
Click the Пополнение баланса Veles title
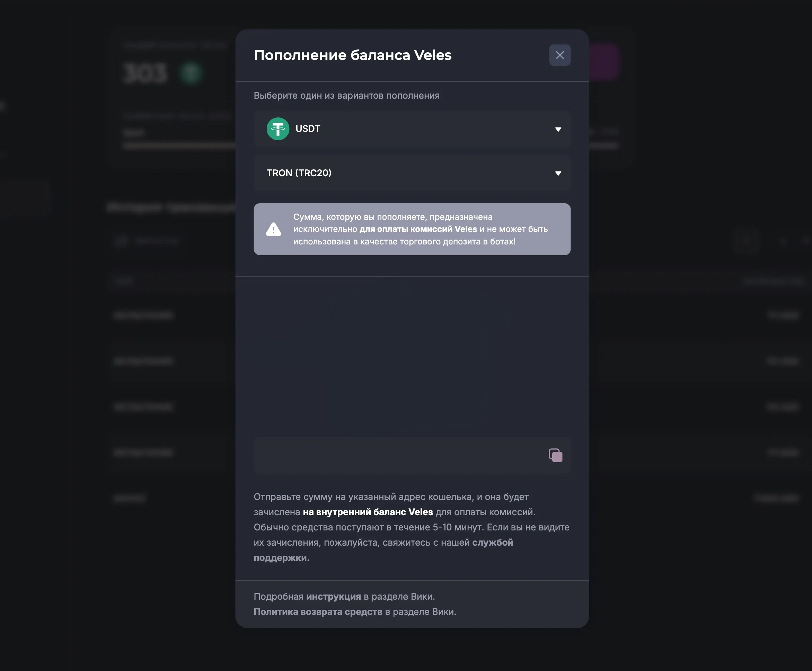352,55
